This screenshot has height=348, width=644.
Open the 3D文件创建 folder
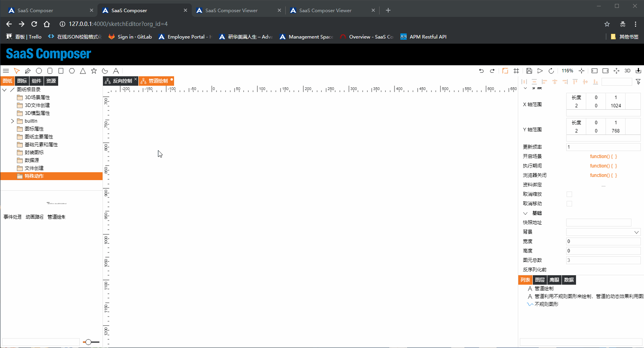click(37, 105)
